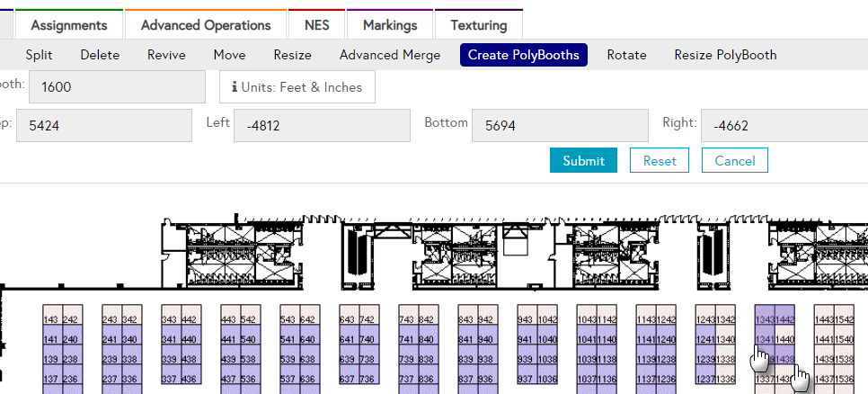
Task: Click the Units: Feet & Inches info button
Action: pyautogui.click(x=297, y=87)
